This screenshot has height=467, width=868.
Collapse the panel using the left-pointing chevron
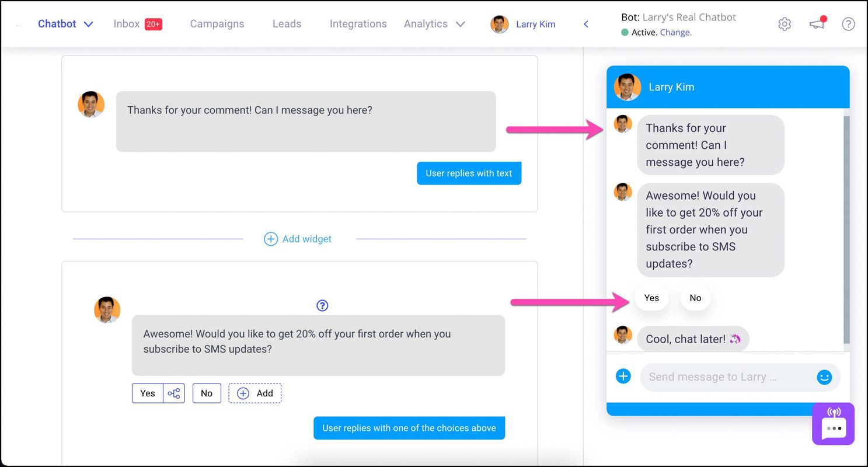click(x=585, y=24)
